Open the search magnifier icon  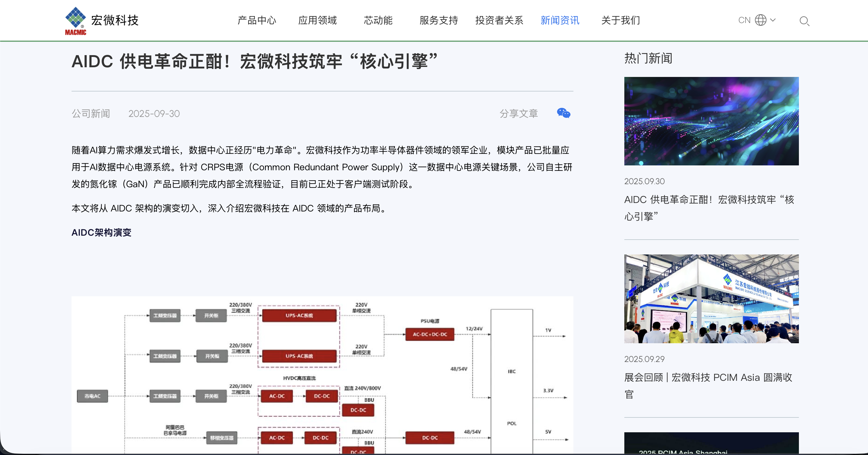(x=804, y=21)
